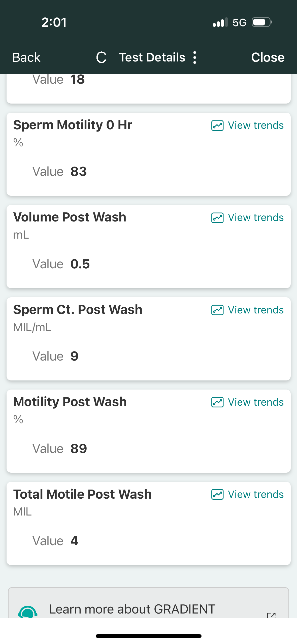Tap the refresh icon beside Test Details
This screenshot has width=297, height=644.
101,57
